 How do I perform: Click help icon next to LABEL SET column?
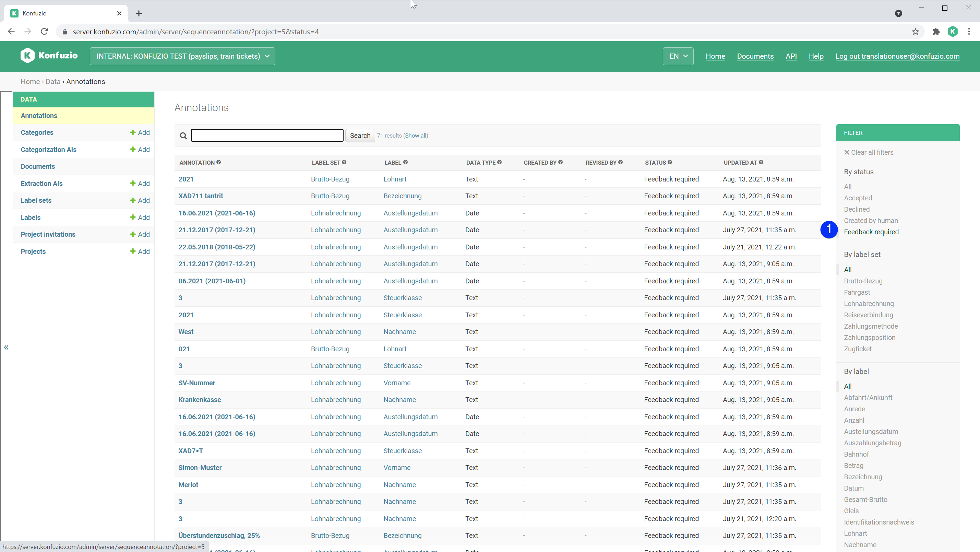click(x=344, y=162)
